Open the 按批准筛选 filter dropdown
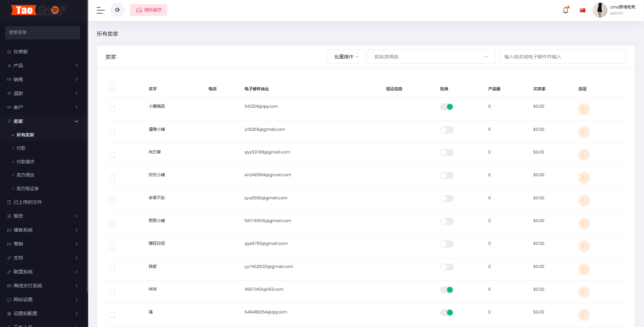Screen dimensions: 644x327 [431, 57]
